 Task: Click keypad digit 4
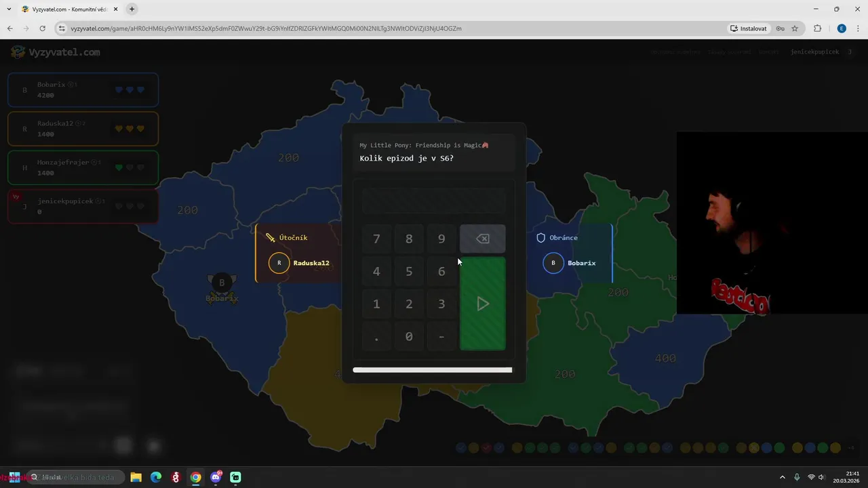[x=376, y=271]
